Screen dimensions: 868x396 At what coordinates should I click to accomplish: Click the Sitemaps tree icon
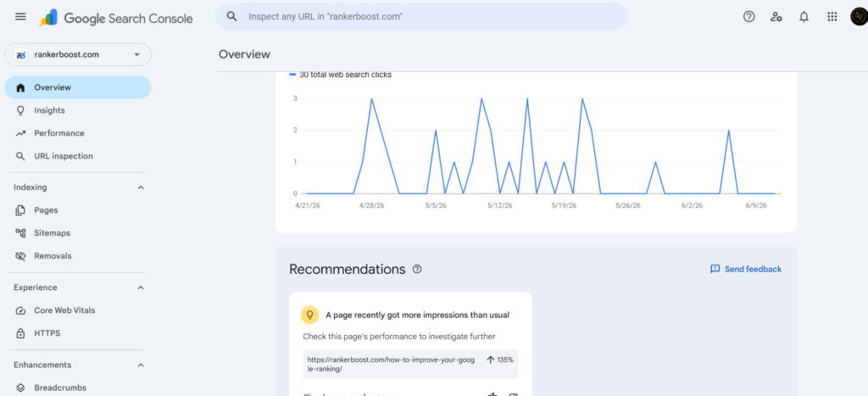click(20, 233)
